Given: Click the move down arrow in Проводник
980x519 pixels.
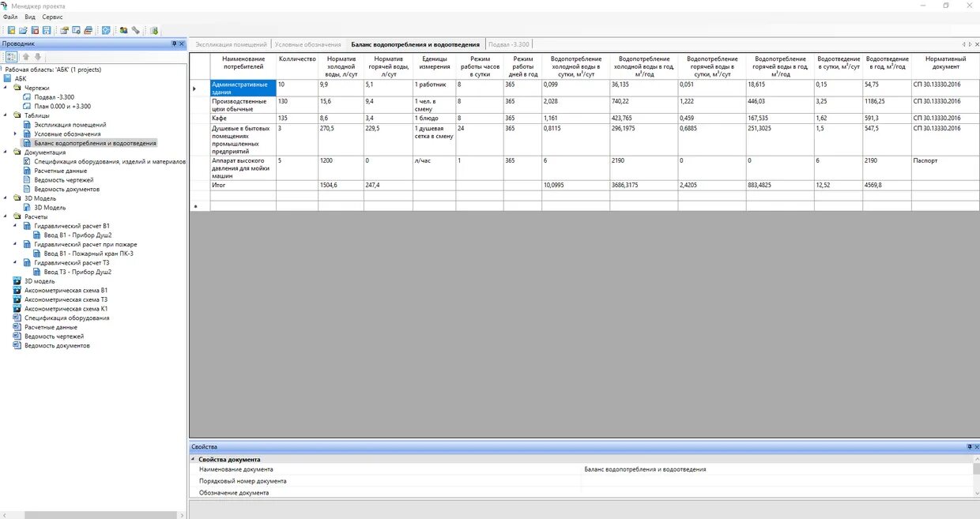Looking at the screenshot, I should (x=37, y=57).
